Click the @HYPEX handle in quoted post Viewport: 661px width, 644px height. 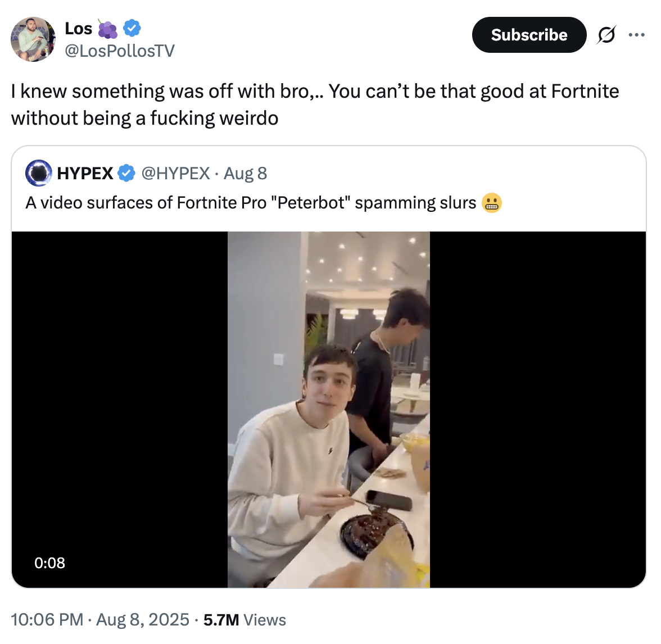(x=175, y=173)
